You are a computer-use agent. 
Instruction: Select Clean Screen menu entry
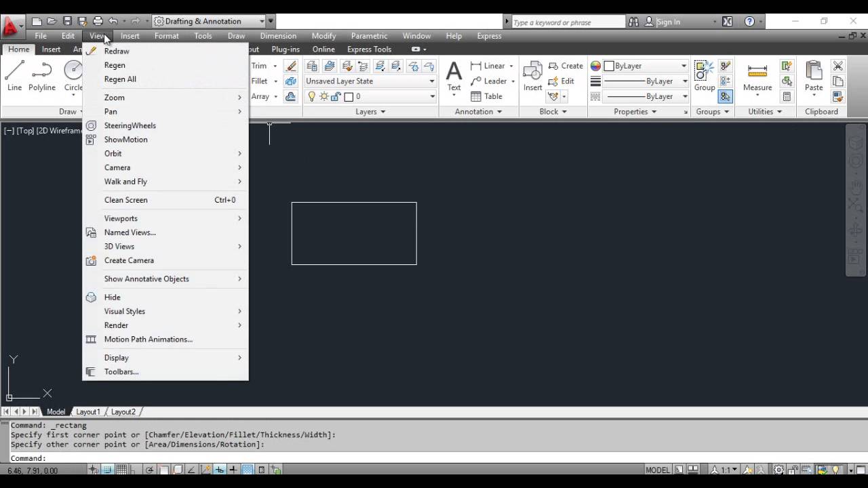[165, 200]
